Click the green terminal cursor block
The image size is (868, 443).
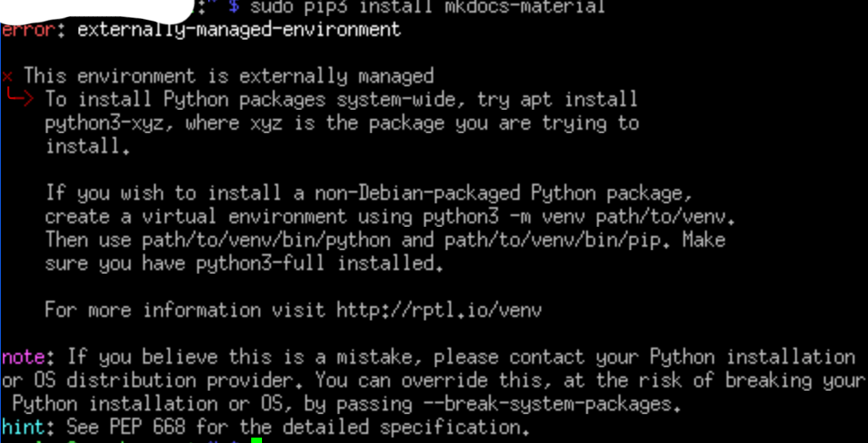(257, 440)
